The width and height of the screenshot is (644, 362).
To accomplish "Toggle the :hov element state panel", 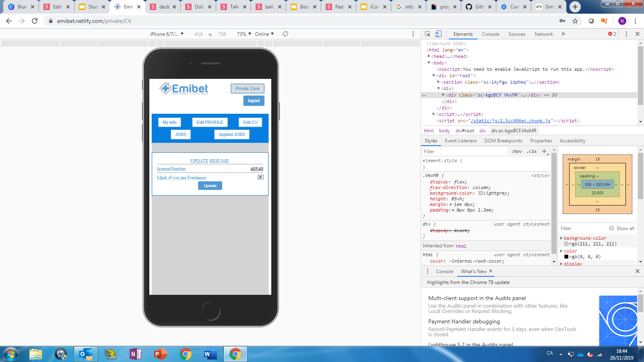I will 517,152.
